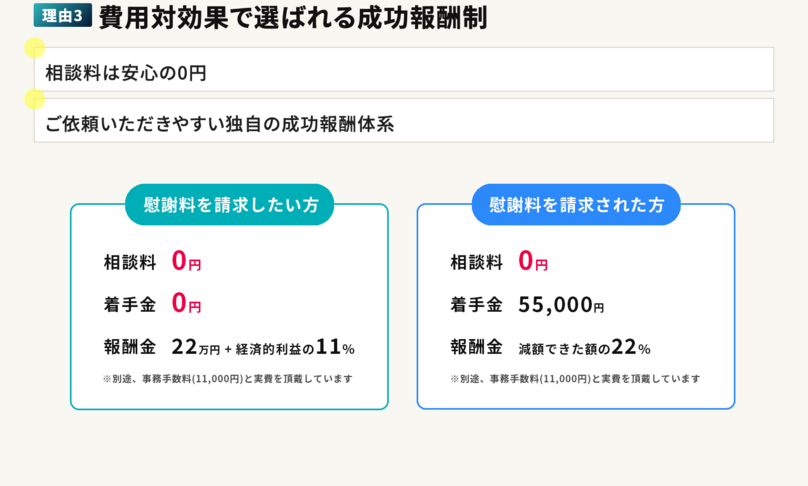The image size is (808, 486).
Task: Click the heading 費用対効果で選ばれる成功報酬制
Action: (292, 17)
